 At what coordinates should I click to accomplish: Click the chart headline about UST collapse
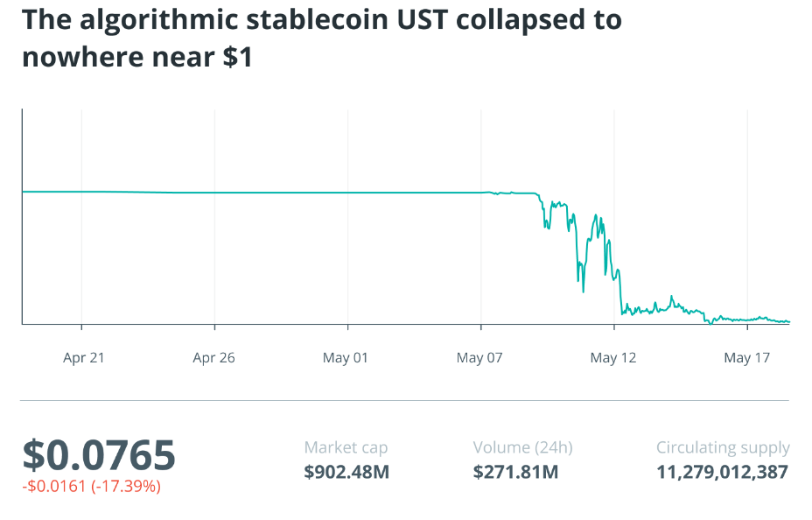coord(322,39)
